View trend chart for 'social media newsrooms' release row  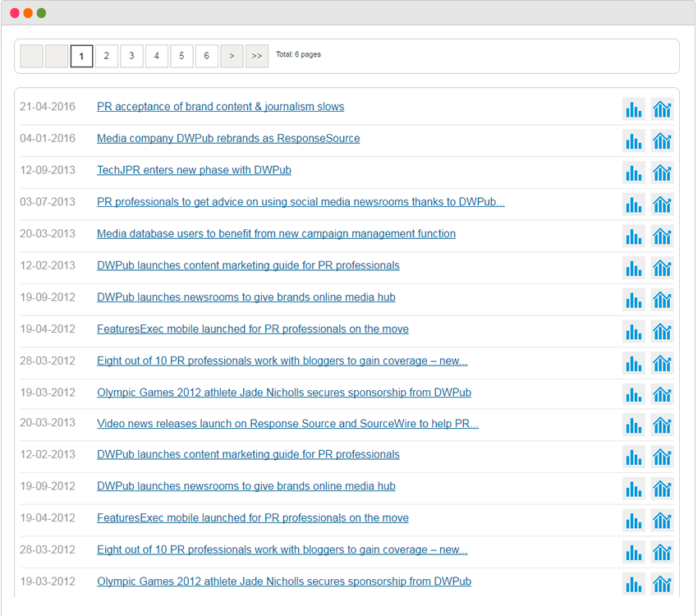click(x=662, y=205)
